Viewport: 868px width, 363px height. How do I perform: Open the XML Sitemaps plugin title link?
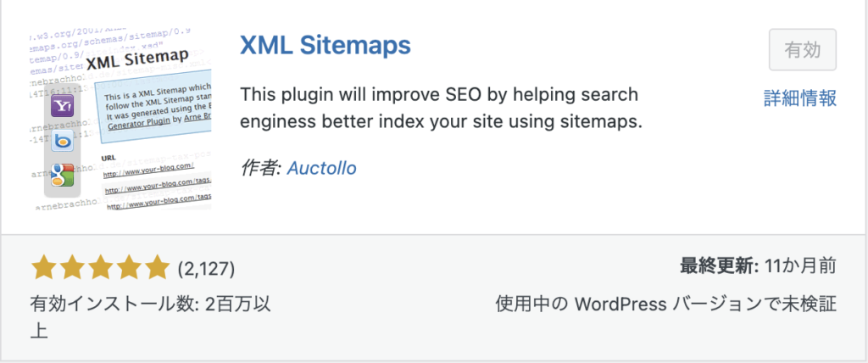pyautogui.click(x=325, y=44)
